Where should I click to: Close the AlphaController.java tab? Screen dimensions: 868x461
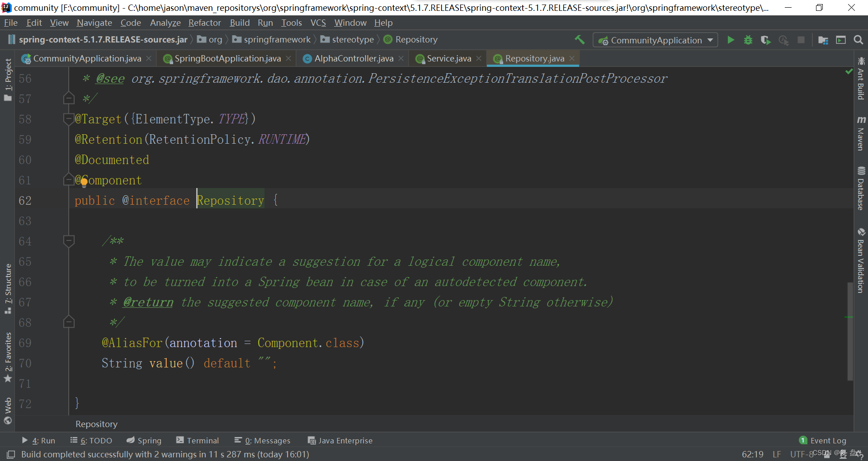point(401,58)
